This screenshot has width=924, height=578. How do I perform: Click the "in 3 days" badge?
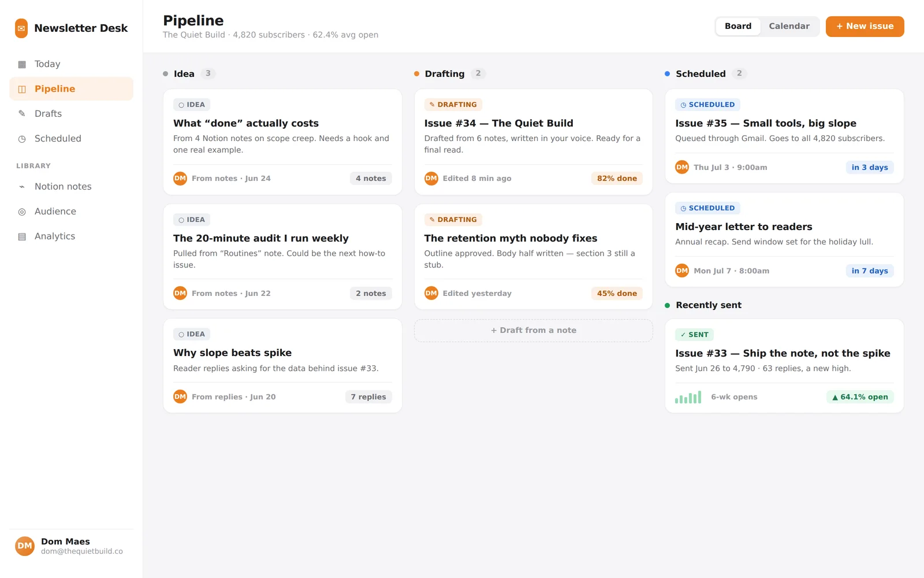(x=870, y=168)
